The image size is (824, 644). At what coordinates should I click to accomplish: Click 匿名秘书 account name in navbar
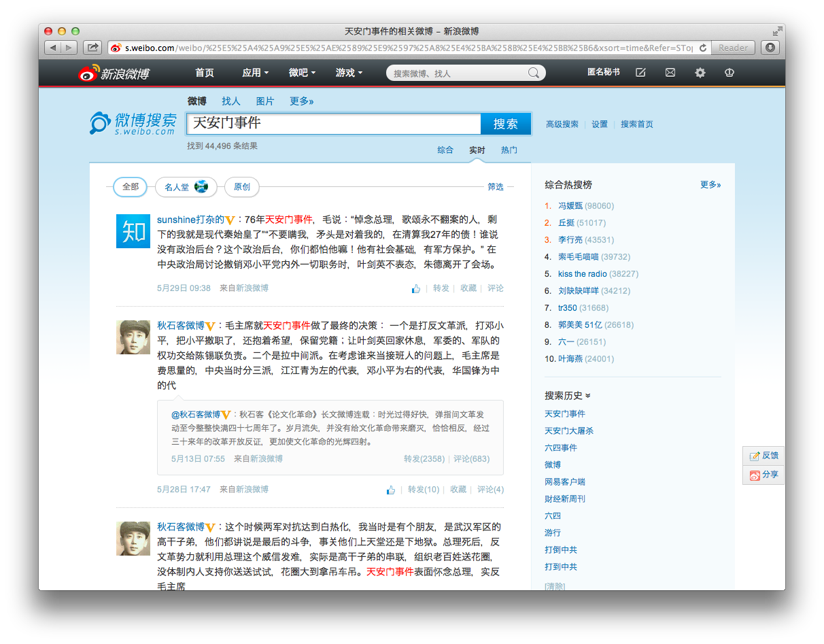click(604, 73)
